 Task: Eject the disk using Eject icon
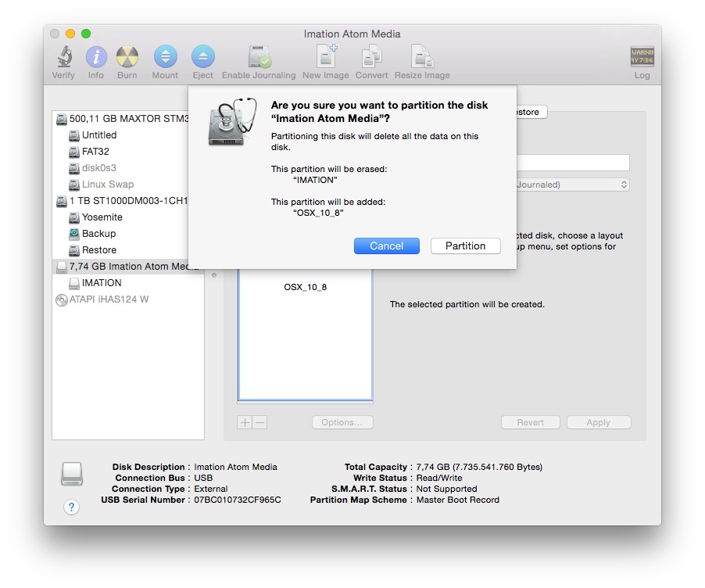click(x=202, y=58)
